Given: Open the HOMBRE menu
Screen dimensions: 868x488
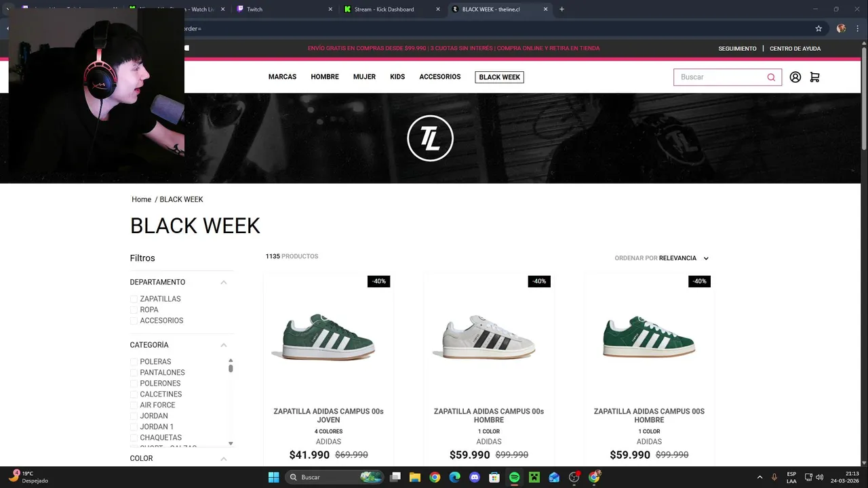Looking at the screenshot, I should [x=325, y=77].
